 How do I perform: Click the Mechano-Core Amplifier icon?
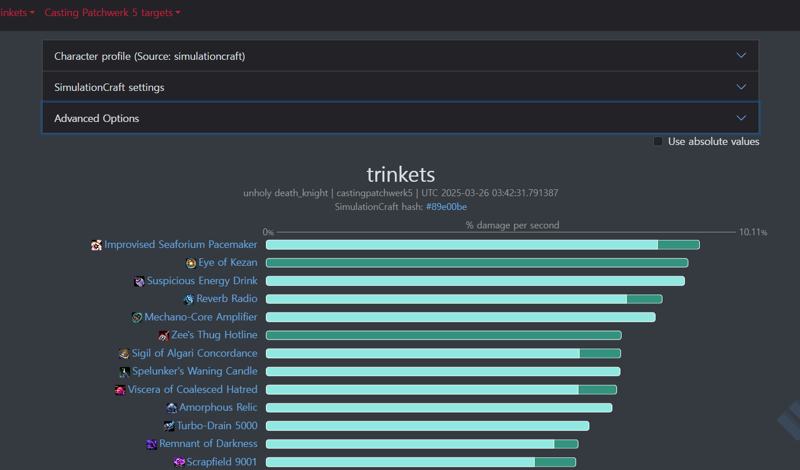coord(137,318)
